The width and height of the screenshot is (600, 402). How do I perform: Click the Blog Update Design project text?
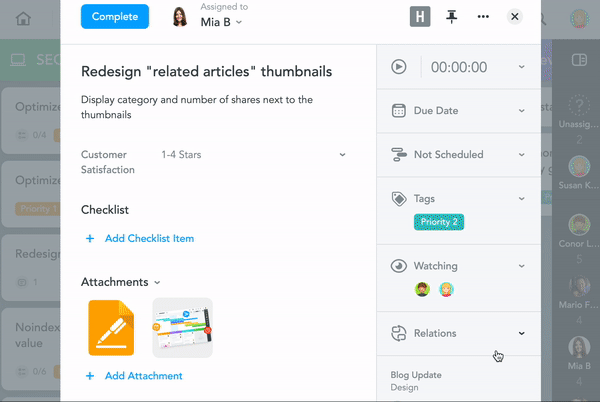coord(416,381)
